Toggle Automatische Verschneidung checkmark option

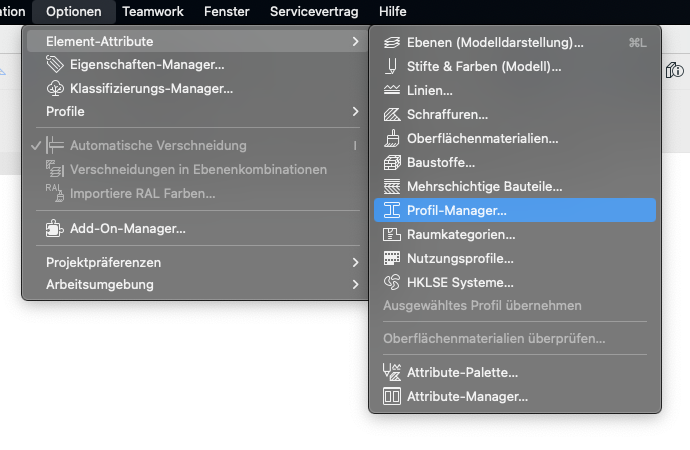[147, 146]
